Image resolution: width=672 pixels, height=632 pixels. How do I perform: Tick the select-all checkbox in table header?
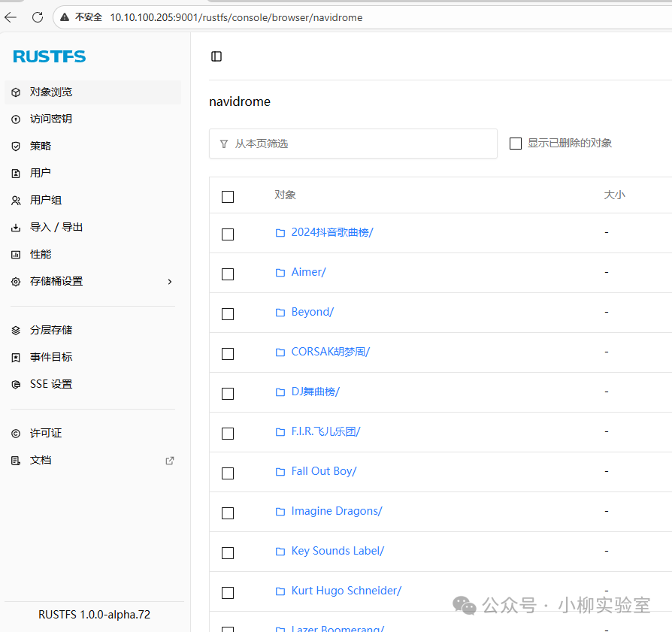(228, 197)
